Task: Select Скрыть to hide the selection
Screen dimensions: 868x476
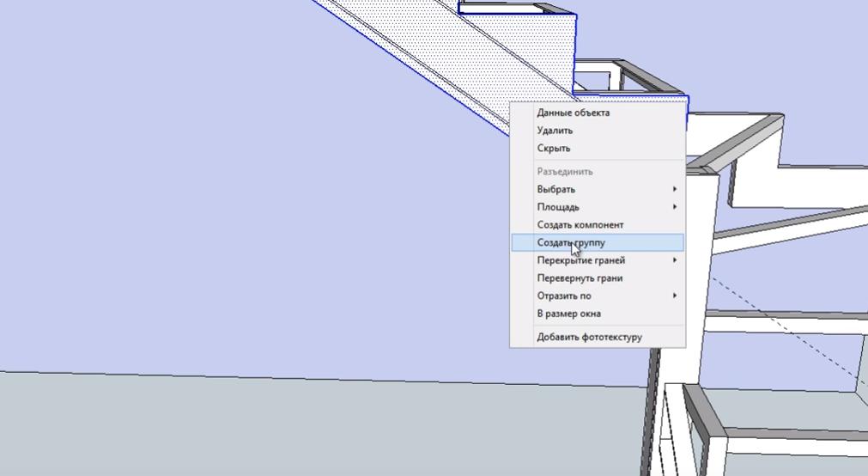Action: coord(554,148)
